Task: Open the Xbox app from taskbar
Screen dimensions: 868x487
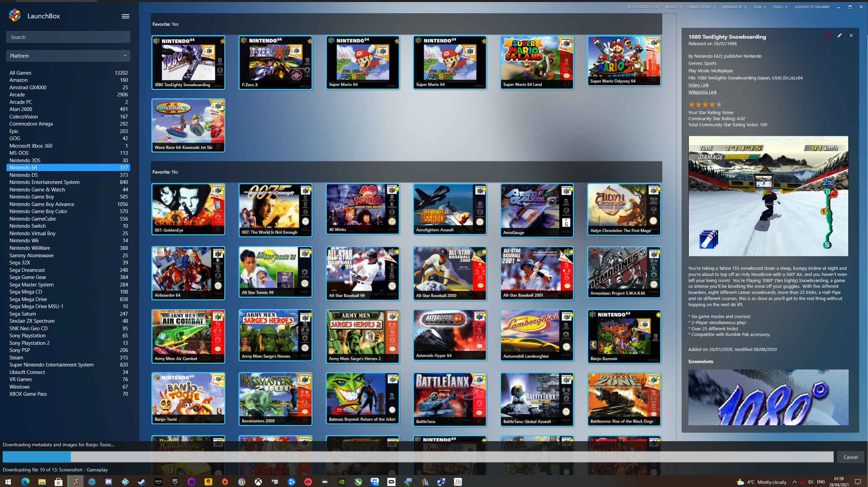Action: tap(258, 482)
